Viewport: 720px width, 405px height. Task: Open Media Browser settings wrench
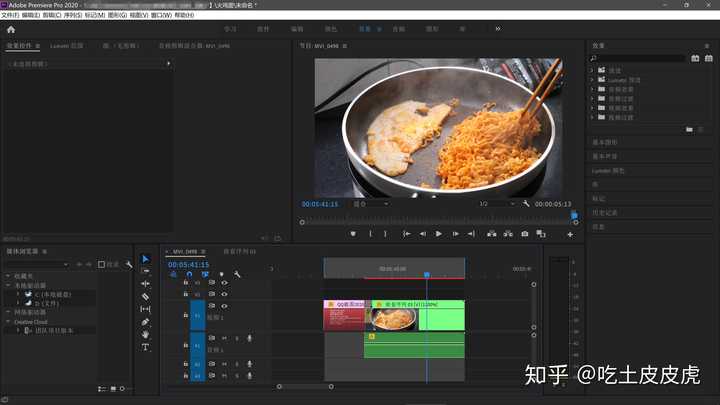[x=129, y=264]
